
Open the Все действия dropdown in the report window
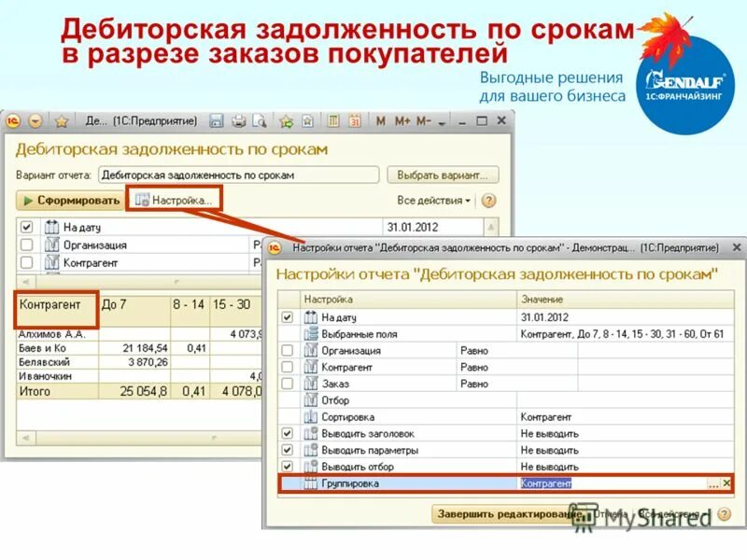433,201
